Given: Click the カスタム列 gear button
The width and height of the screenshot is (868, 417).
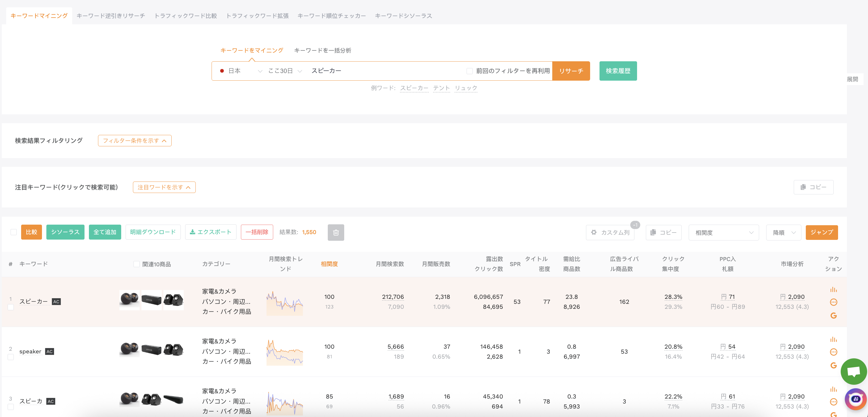Looking at the screenshot, I should pos(610,233).
